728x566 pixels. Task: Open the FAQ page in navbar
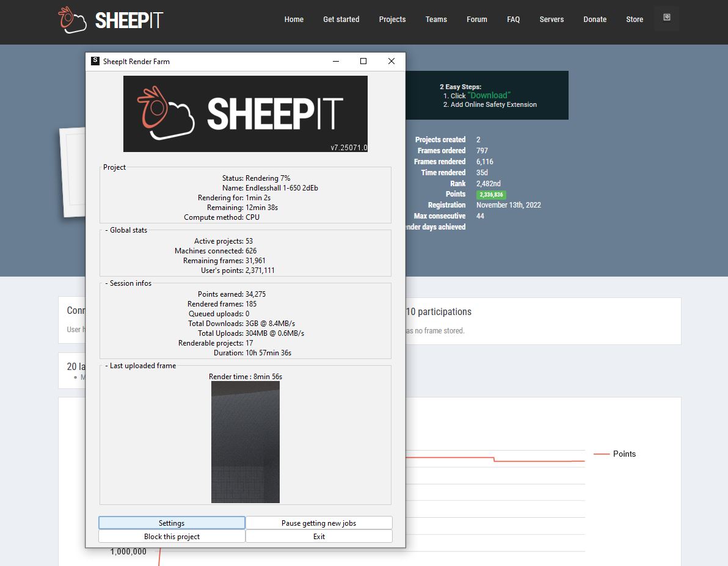click(x=514, y=20)
